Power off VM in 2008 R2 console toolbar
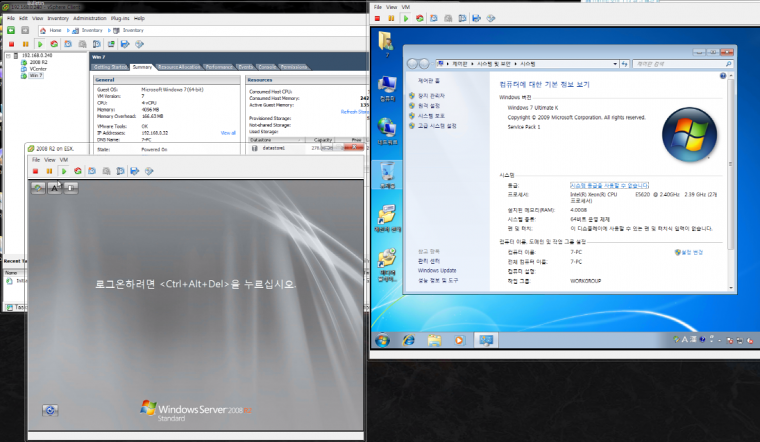 [x=35, y=171]
